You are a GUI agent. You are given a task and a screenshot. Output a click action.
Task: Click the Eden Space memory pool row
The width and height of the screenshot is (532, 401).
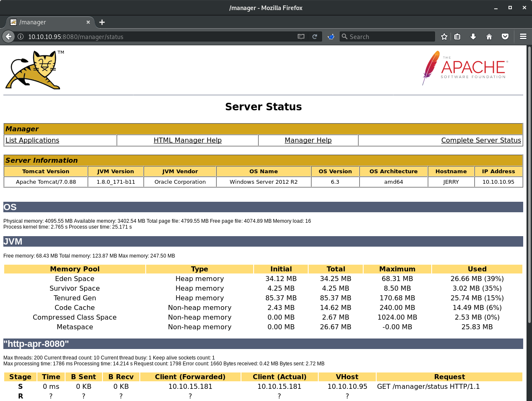click(263, 279)
